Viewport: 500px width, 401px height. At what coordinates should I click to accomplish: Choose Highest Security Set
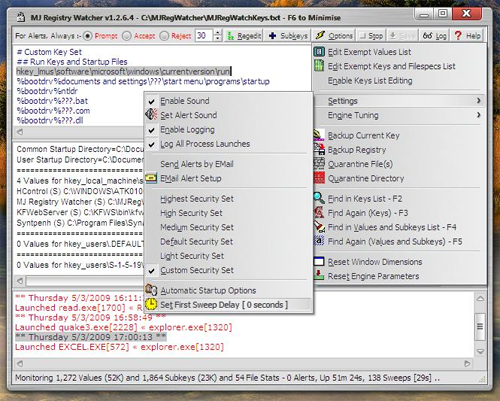[x=228, y=199]
